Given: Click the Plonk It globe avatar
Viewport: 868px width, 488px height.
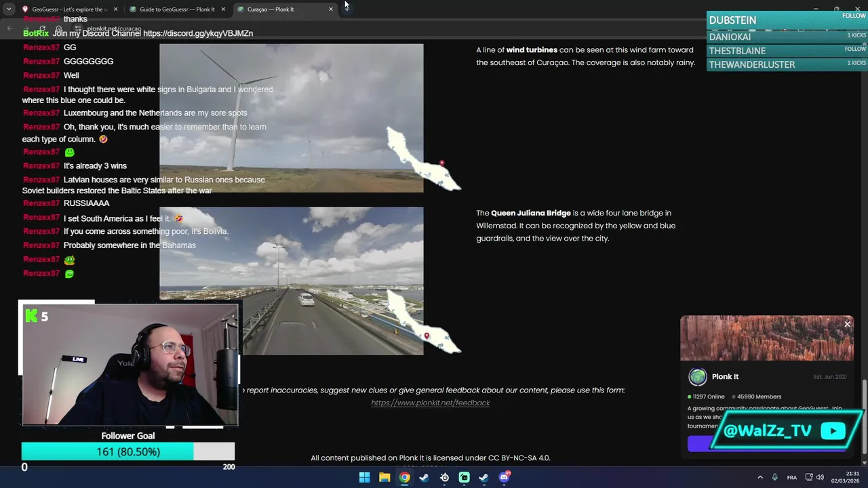Looking at the screenshot, I should 698,377.
